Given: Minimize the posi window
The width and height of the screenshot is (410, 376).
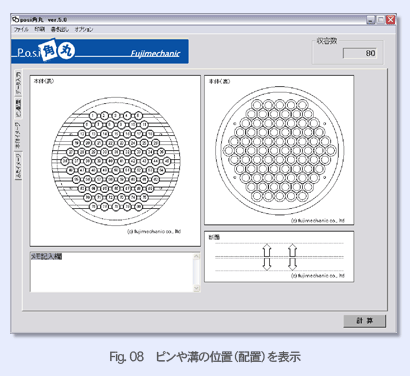Looking at the screenshot, I should tap(371, 20).
